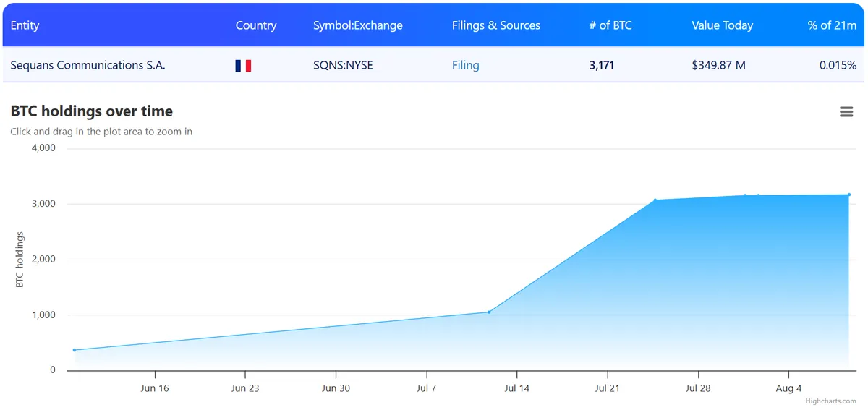Viewport: 868px width, 410px height.
Task: Click the 3,171 BTC count cell
Action: (x=602, y=65)
